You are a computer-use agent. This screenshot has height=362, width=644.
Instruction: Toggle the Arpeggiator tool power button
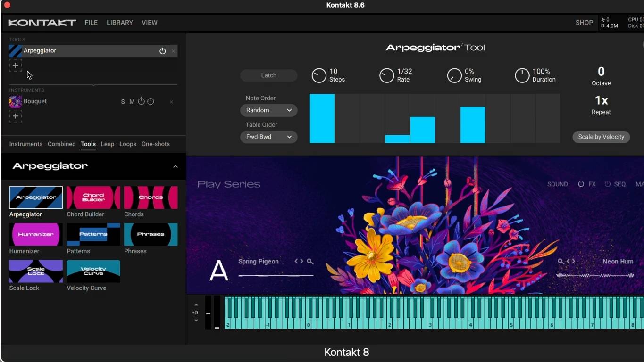coord(163,51)
